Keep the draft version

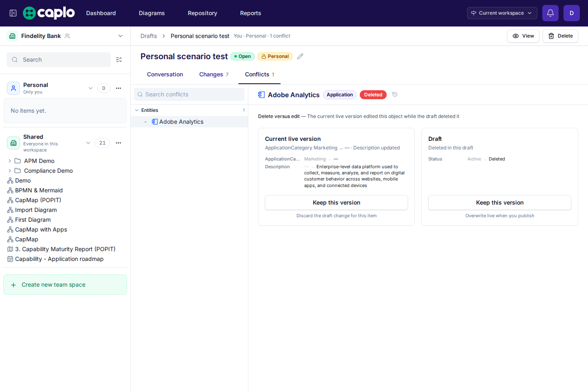click(x=500, y=203)
